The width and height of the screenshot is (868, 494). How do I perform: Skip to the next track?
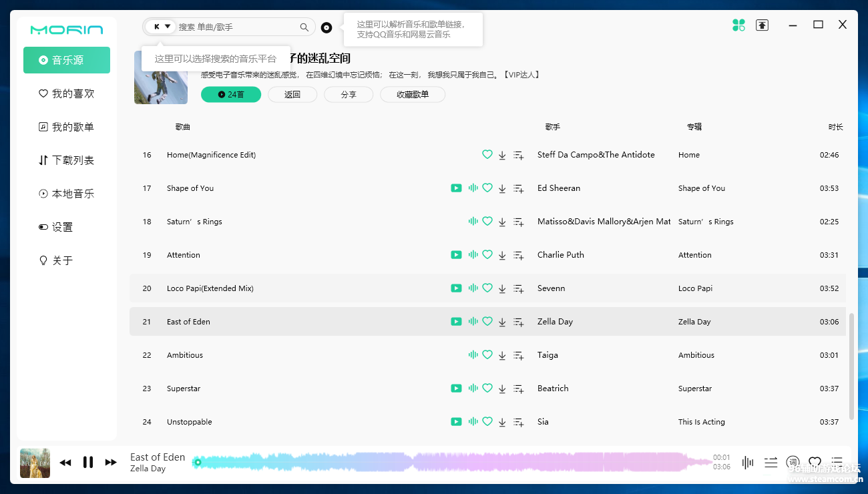pyautogui.click(x=111, y=462)
